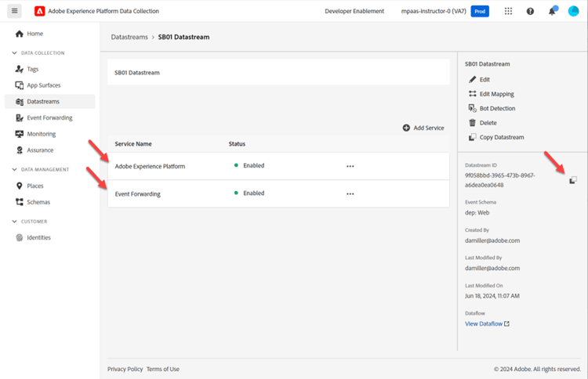Open Tags in the sidebar
Viewport: 588px width, 379px height.
pos(33,69)
